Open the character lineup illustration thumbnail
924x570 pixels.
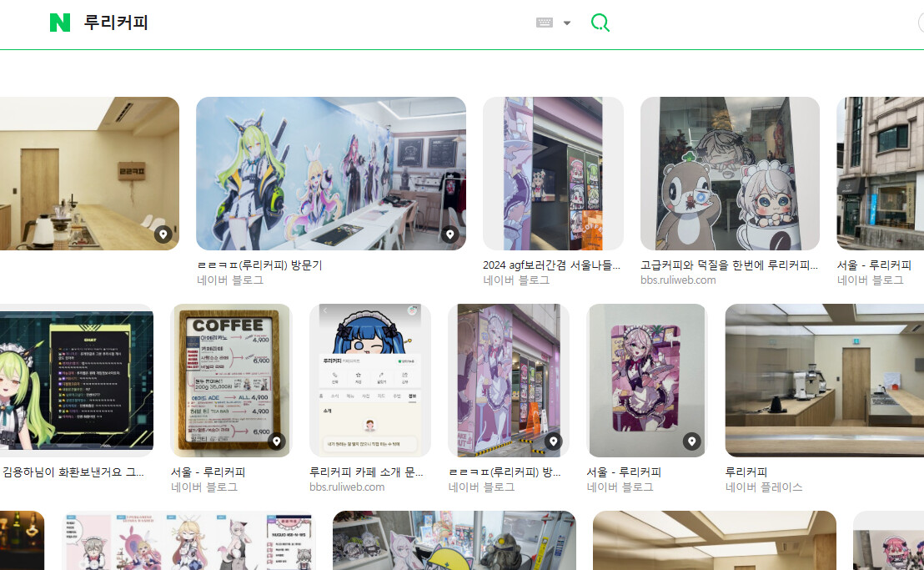pyautogui.click(x=188, y=541)
